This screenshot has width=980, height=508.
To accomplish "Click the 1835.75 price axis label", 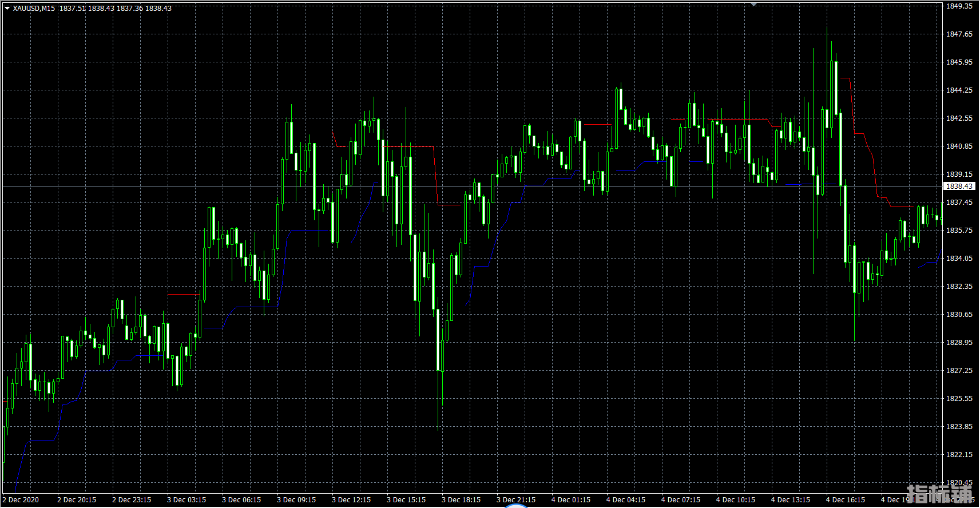I will 959,231.
